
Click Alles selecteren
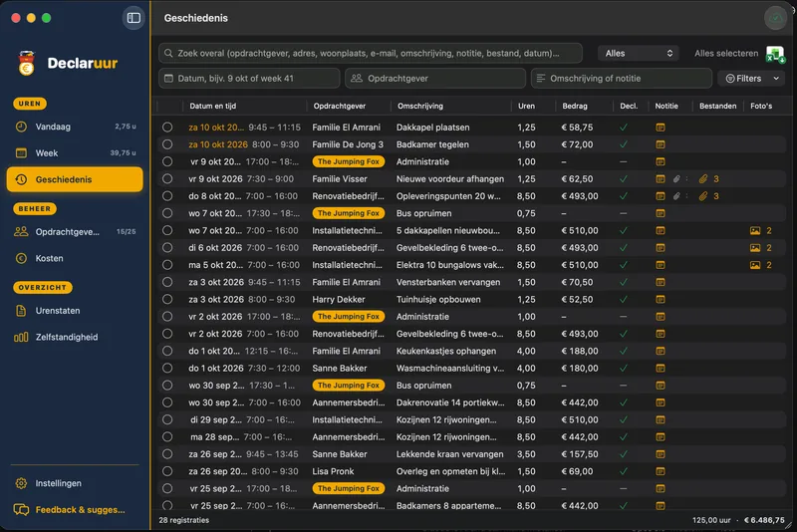coord(726,54)
